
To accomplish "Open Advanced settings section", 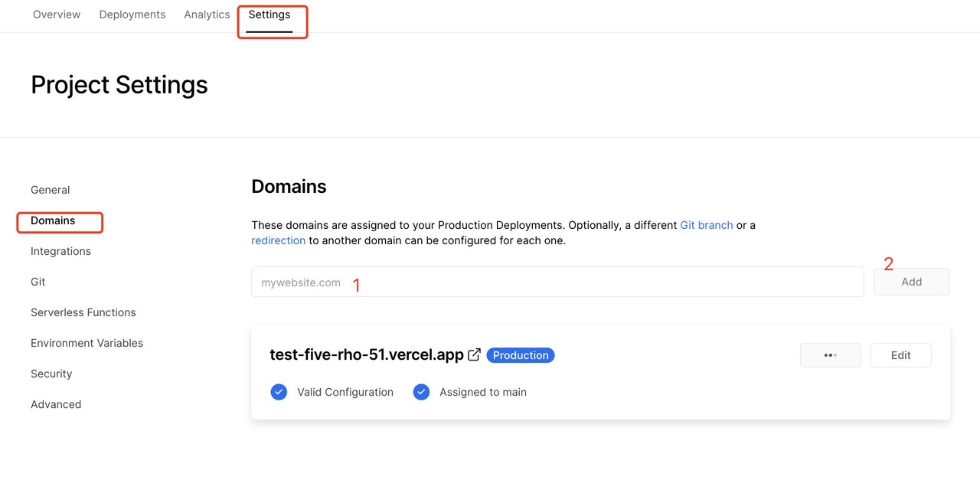I will pos(56,404).
